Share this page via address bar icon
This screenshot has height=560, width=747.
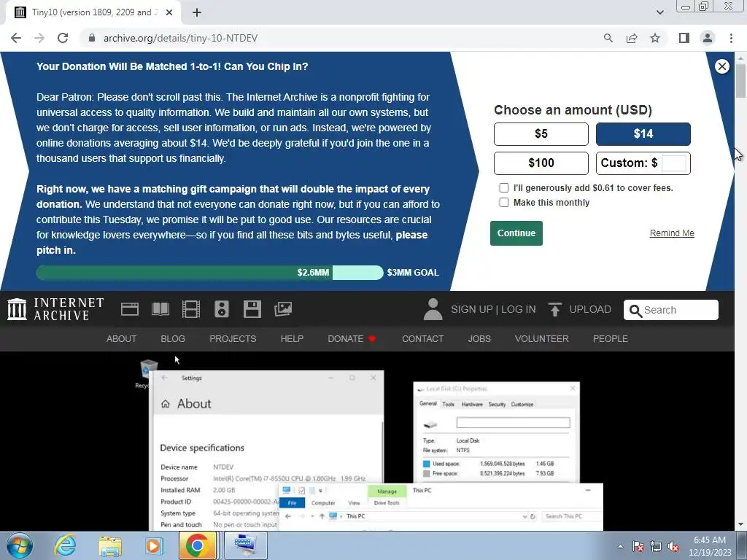tap(632, 38)
